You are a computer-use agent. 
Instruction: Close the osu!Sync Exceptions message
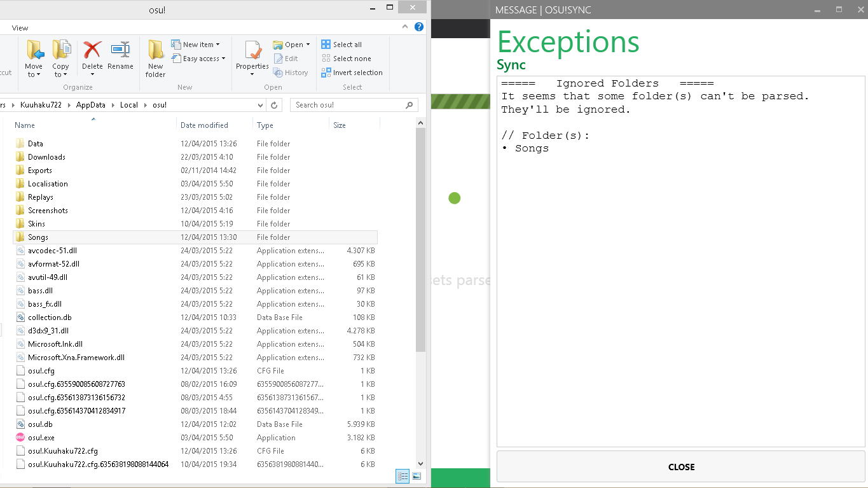pos(681,467)
